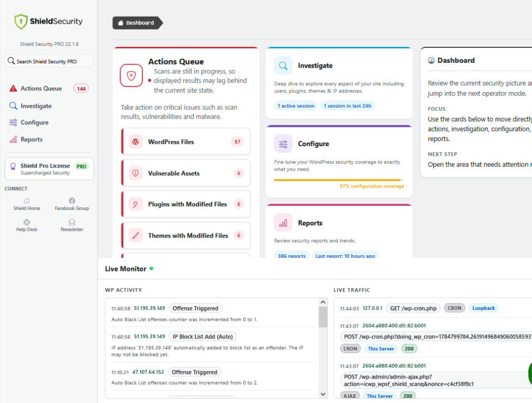Click the Live Monitor green status dot

[151, 268]
